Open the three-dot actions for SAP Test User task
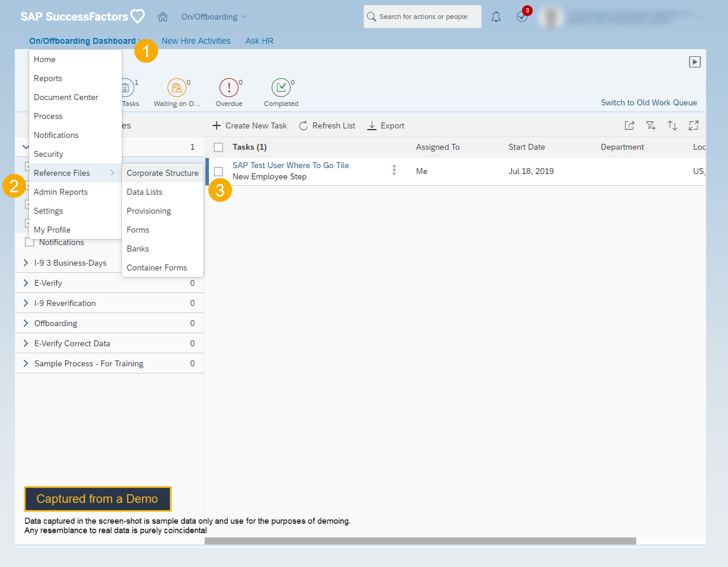Viewport: 728px width, 567px height. click(394, 170)
